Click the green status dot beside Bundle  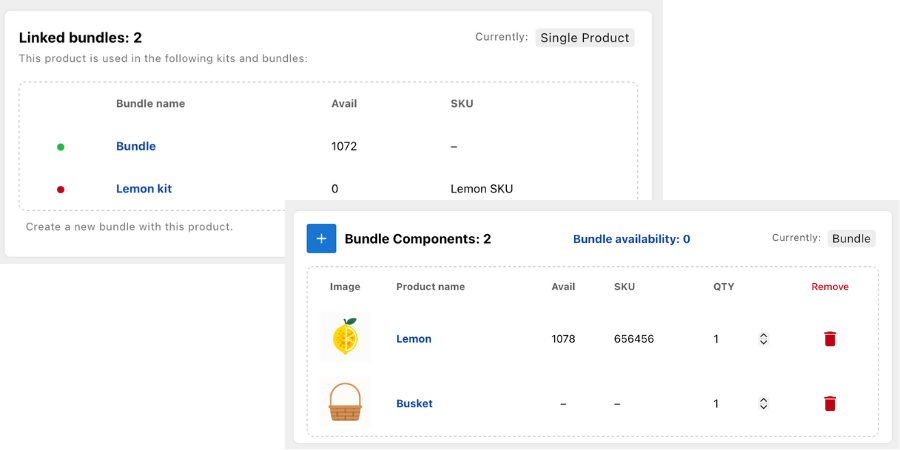pyautogui.click(x=60, y=147)
